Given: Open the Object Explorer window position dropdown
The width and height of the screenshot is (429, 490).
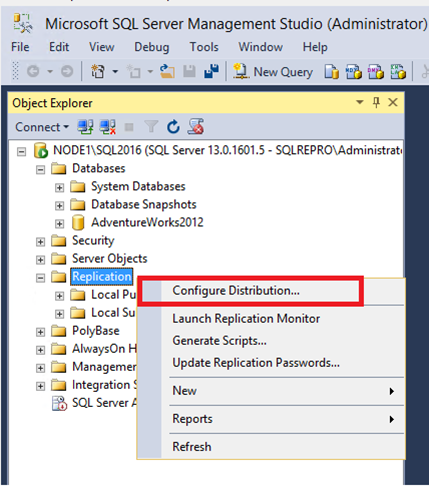Looking at the screenshot, I should coord(360,102).
